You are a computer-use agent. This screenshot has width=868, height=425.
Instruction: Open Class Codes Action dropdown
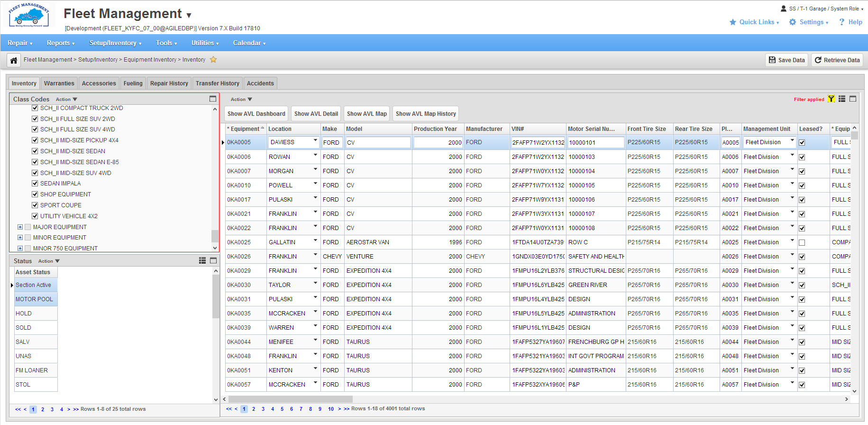pyautogui.click(x=66, y=100)
